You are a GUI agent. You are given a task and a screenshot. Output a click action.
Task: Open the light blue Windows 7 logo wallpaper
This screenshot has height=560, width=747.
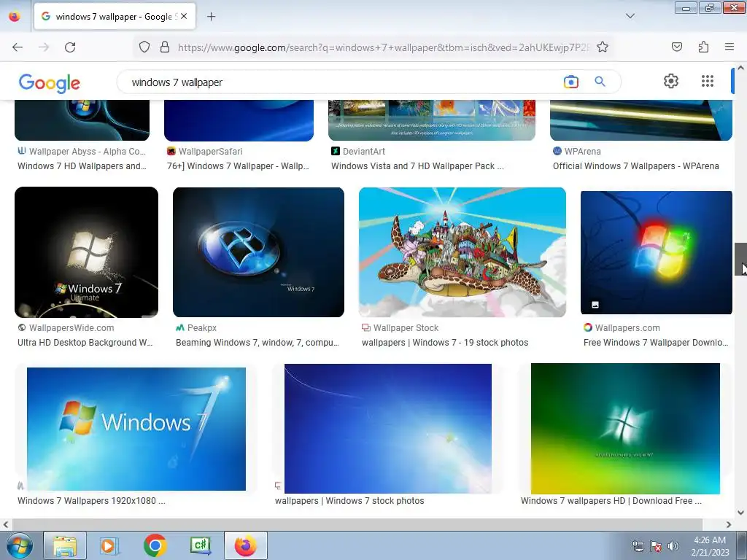[x=136, y=429]
